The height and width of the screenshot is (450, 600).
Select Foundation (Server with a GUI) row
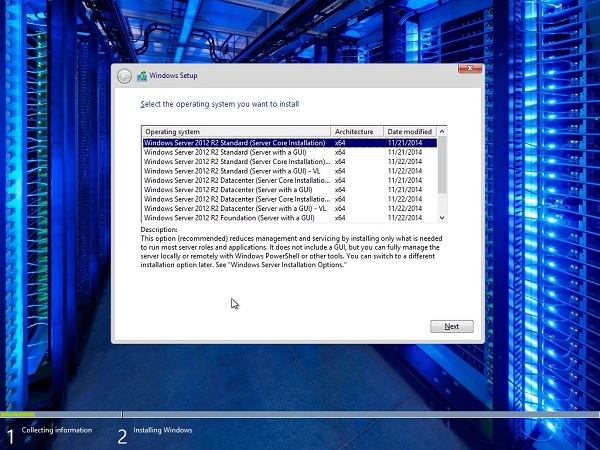click(290, 218)
